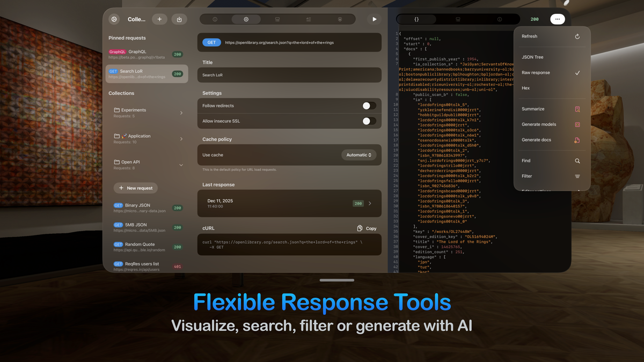Click the Title field containing Search LoR

[x=289, y=75]
